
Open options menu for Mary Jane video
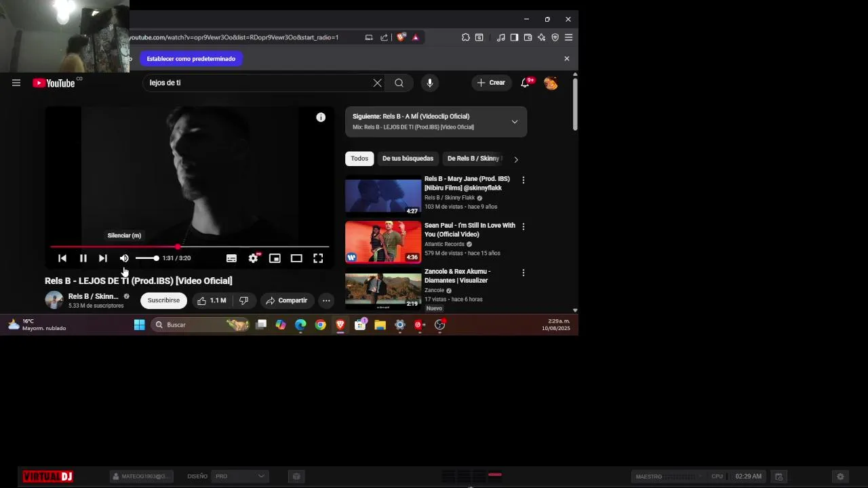523,180
